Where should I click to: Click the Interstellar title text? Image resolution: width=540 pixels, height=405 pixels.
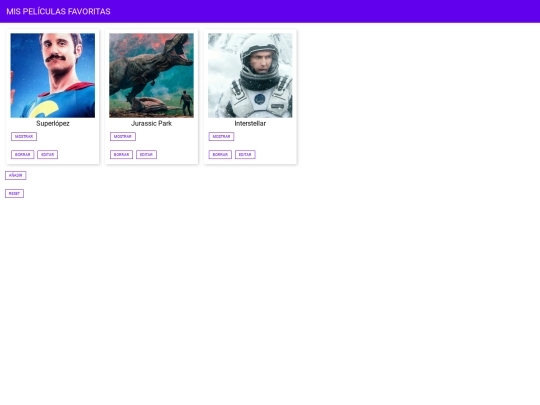(250, 123)
